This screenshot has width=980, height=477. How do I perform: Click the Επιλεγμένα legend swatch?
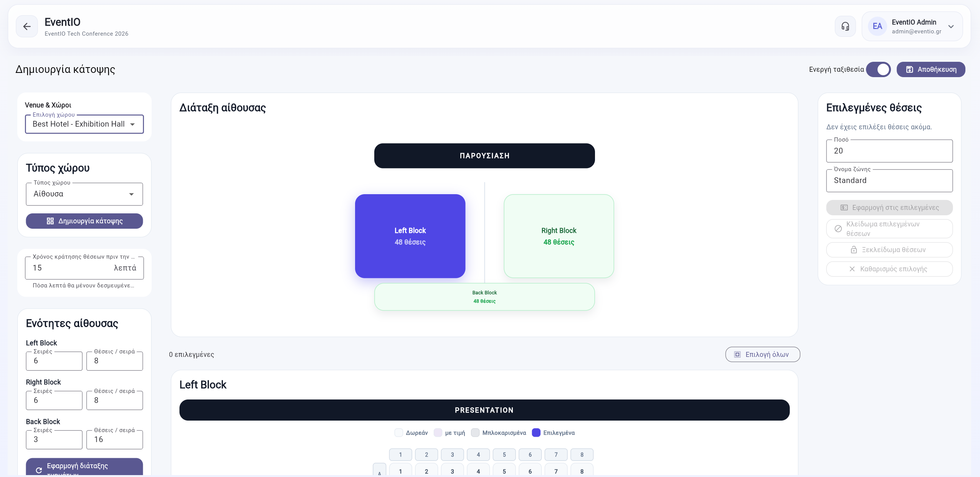(x=536, y=433)
